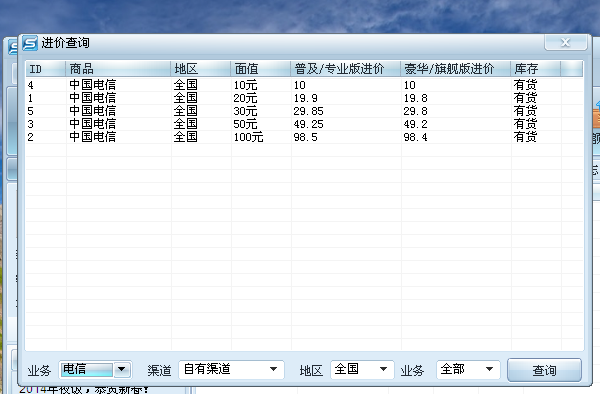The width and height of the screenshot is (600, 394).
Task: Select the row with ID 2
Action: (304, 137)
